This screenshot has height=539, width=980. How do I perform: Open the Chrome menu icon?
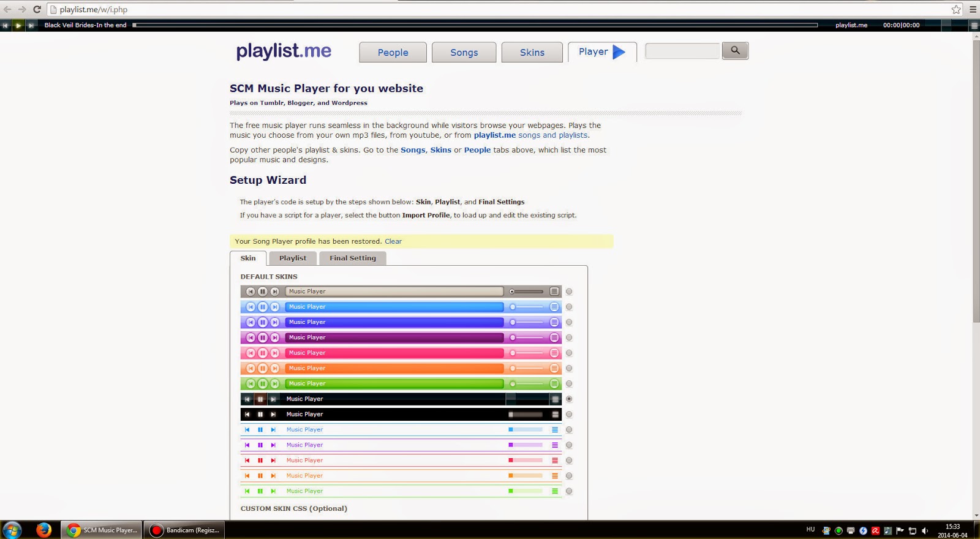pos(973,9)
